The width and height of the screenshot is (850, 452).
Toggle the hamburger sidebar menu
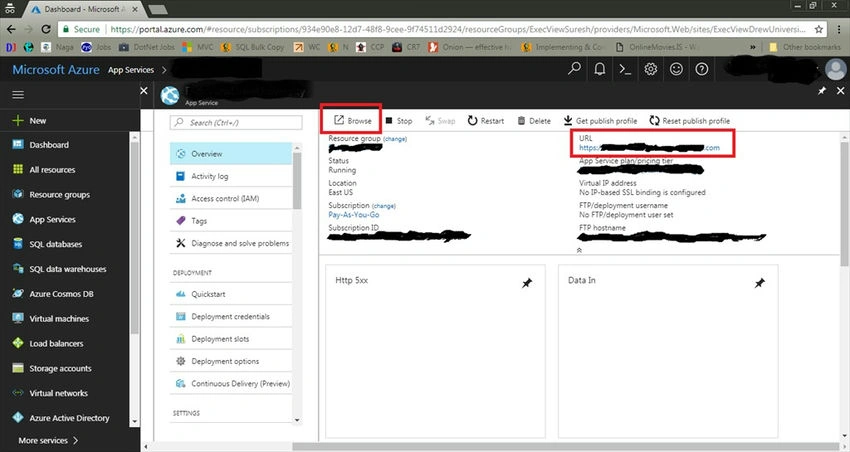pyautogui.click(x=18, y=95)
